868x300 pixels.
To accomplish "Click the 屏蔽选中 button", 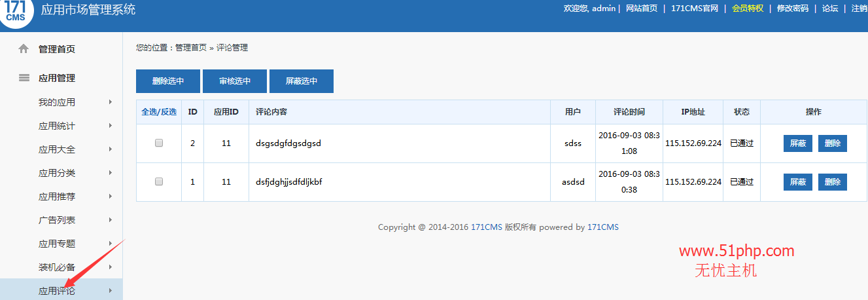I will (302, 81).
